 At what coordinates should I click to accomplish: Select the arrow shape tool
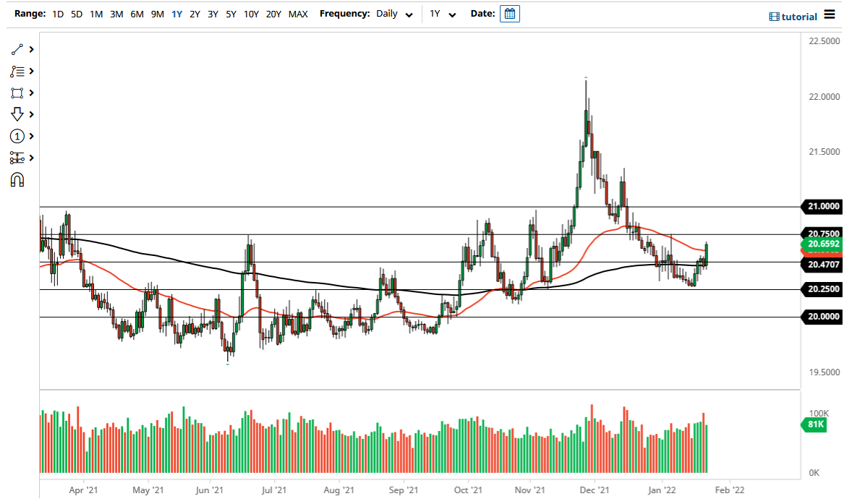pyautogui.click(x=16, y=114)
